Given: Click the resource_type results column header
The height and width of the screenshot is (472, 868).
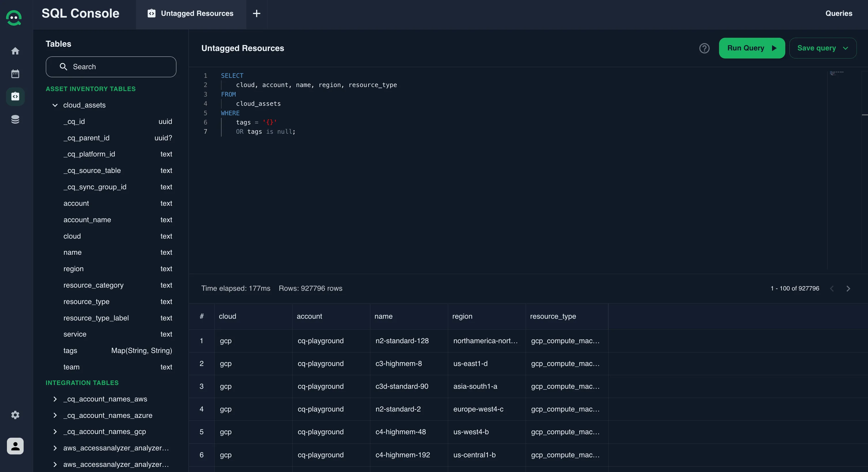Looking at the screenshot, I should click(x=567, y=316).
